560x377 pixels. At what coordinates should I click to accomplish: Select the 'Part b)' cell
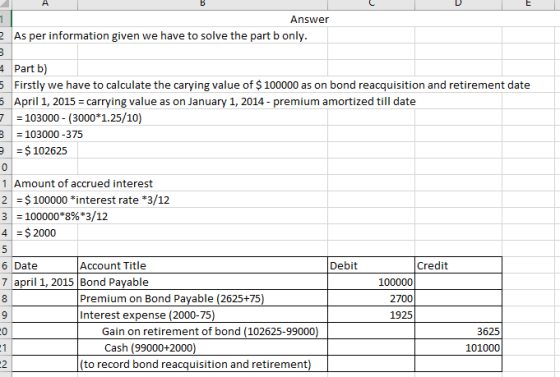(45, 68)
